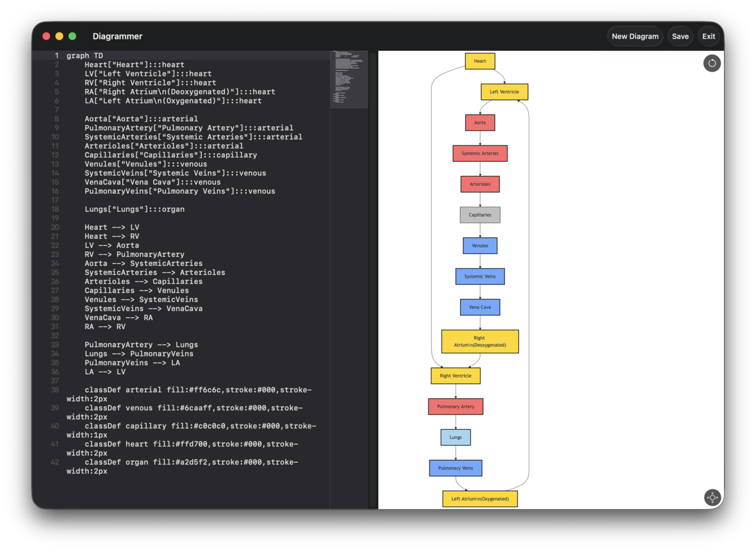Click the New Diagram button
The height and width of the screenshot is (551, 756).
[x=635, y=36]
